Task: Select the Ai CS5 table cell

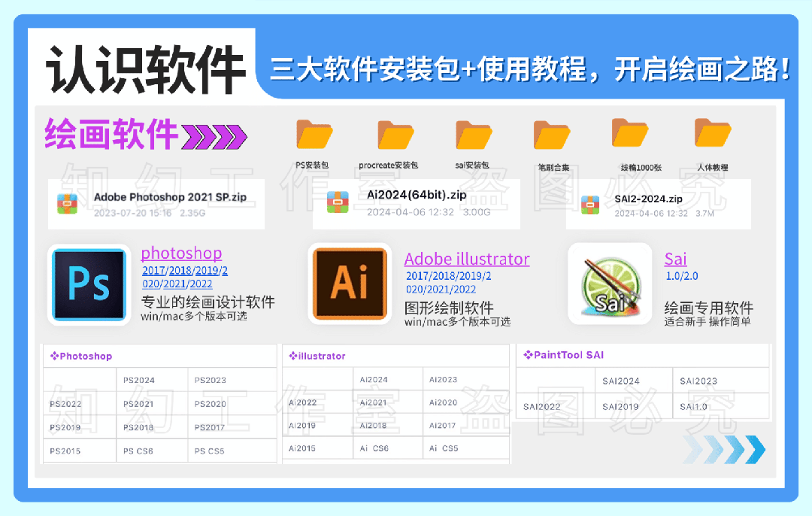Action: point(466,448)
